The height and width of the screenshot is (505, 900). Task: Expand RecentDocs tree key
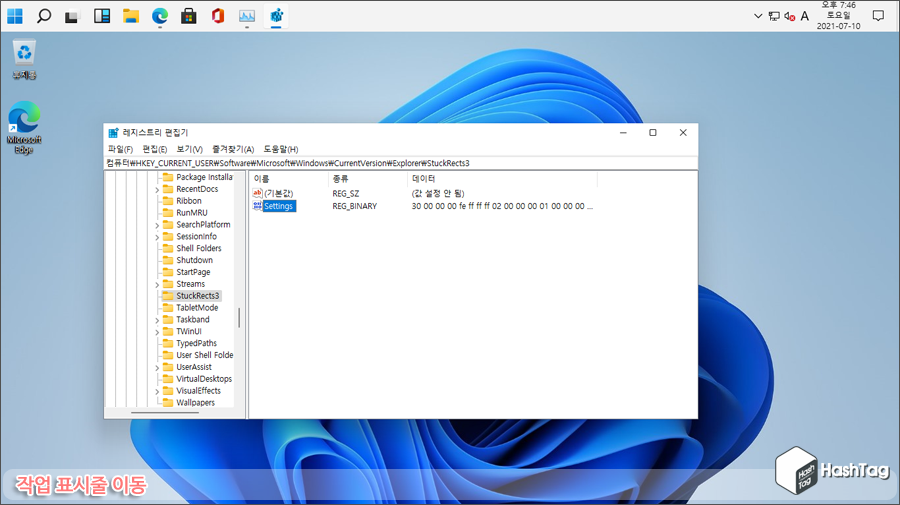click(157, 189)
